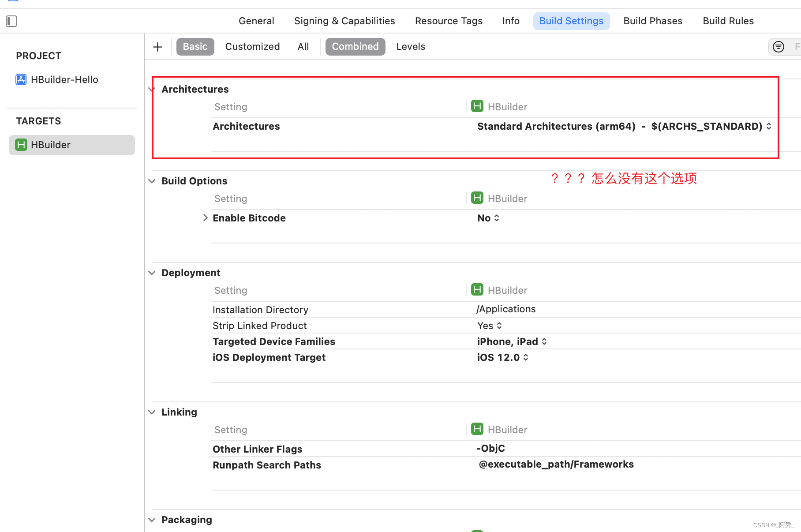Select Architectures setting name row
This screenshot has width=801, height=532.
coord(246,127)
